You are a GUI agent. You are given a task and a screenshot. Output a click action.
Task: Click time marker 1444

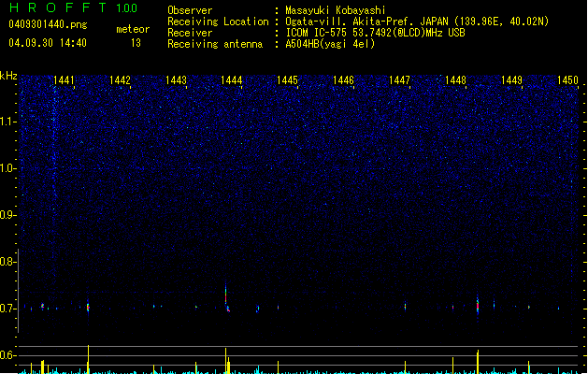click(232, 80)
